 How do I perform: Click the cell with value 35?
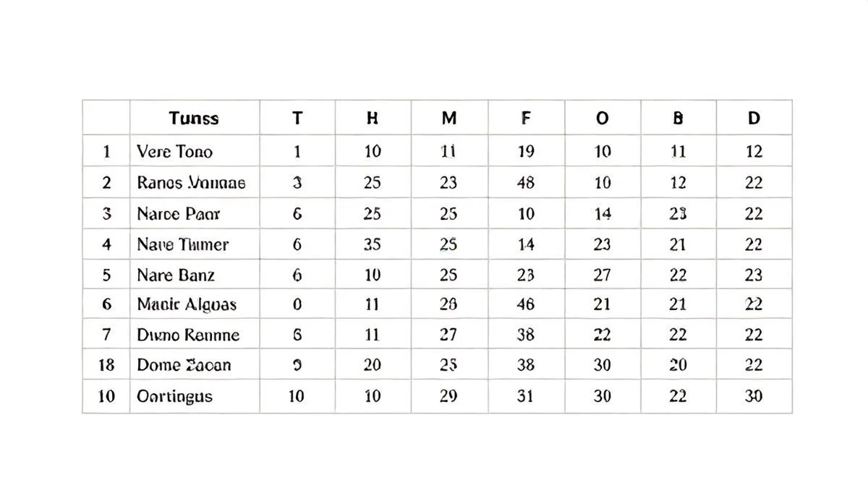pyautogui.click(x=373, y=245)
